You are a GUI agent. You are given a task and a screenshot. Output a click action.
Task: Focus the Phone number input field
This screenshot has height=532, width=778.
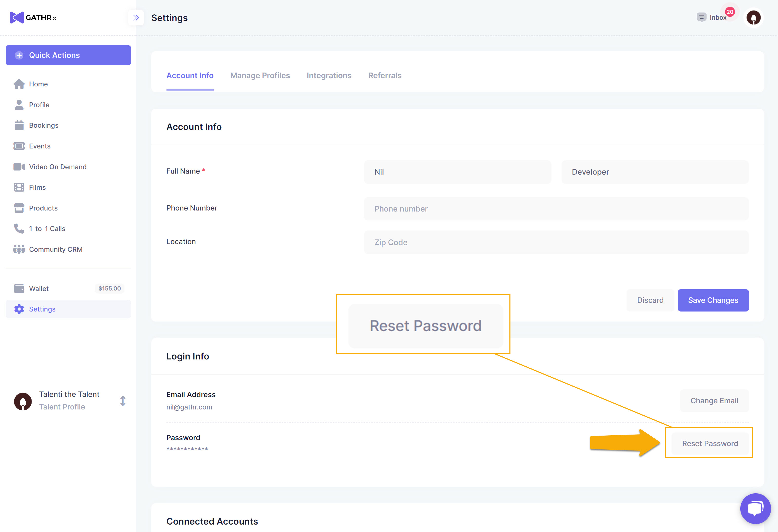pyautogui.click(x=556, y=209)
